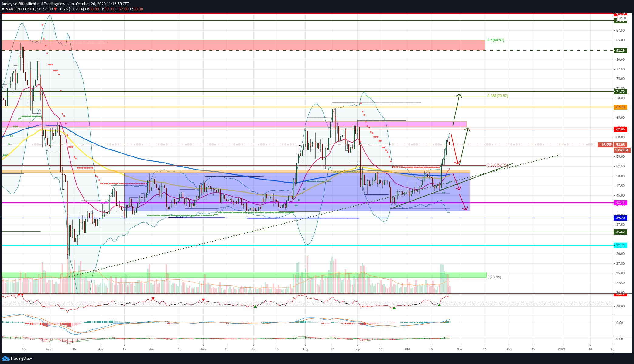Select the BINANCE:LTCUSDT symbol title
Image resolution: width=634 pixels, height=364 pixels.
(18, 9)
